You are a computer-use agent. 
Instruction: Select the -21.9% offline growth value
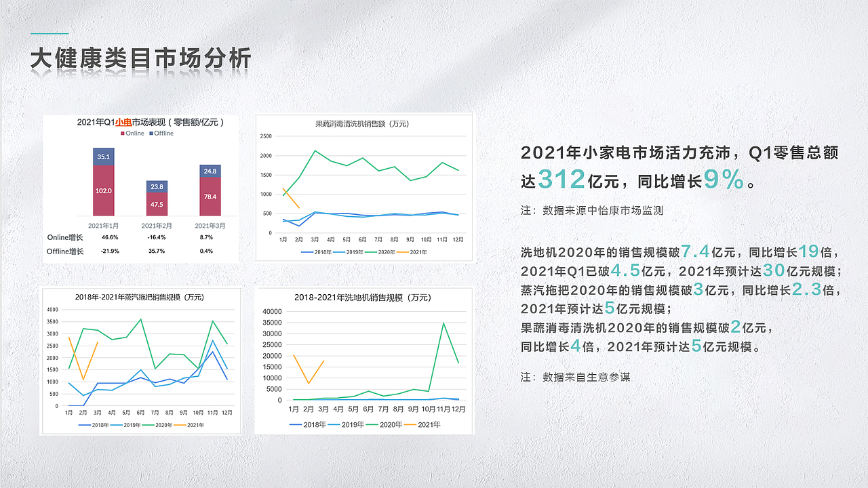[x=110, y=251]
